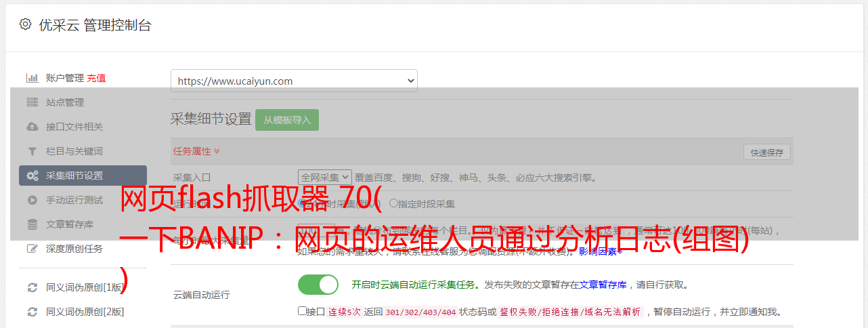Click the server icon for 站点管理
The height and width of the screenshot is (328, 868).
click(32, 102)
